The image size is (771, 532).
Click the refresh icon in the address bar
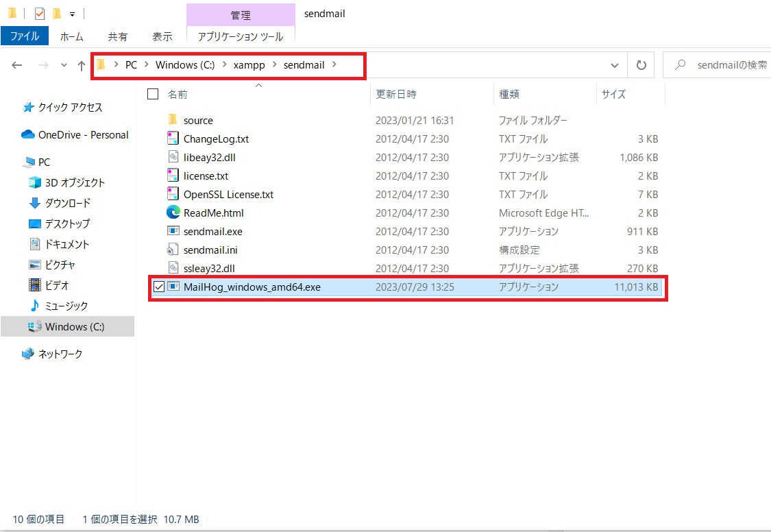point(641,64)
